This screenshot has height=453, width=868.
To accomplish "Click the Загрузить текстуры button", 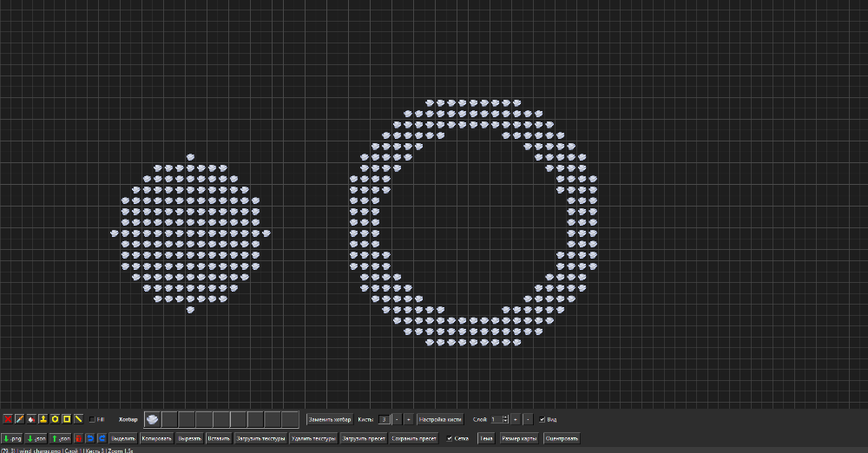I will tap(260, 438).
